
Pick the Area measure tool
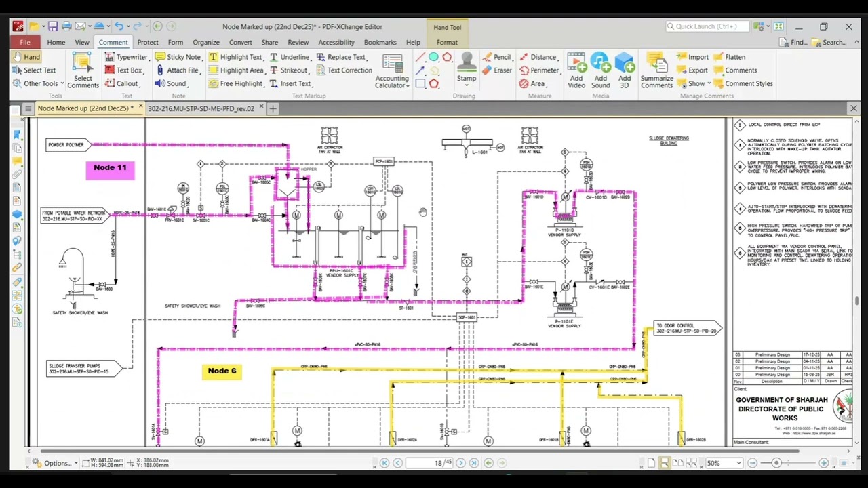(532, 83)
